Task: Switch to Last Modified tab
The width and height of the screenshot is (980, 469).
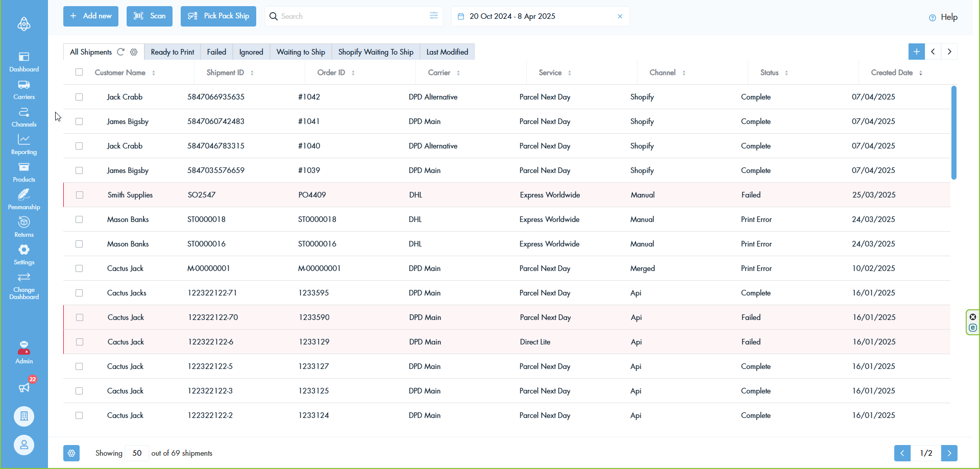Action: pos(447,52)
